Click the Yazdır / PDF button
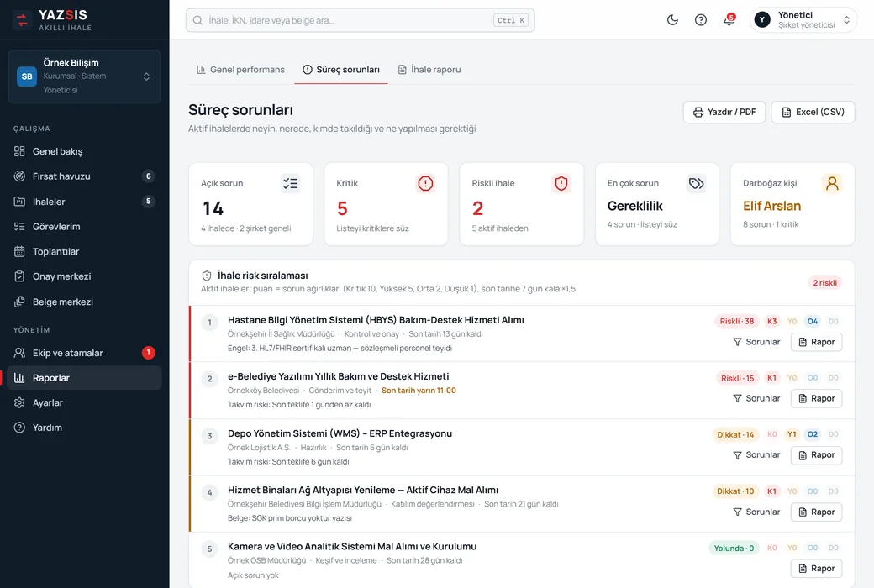Image resolution: width=874 pixels, height=588 pixels. 724,112
